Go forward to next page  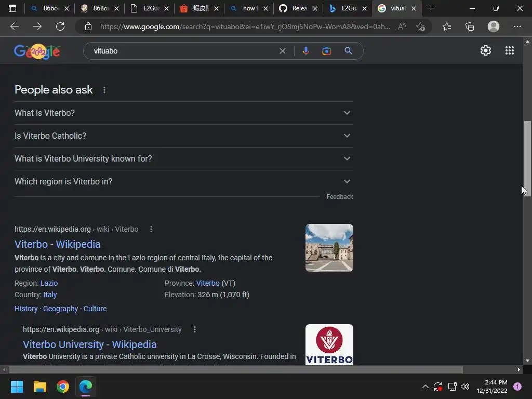[37, 26]
